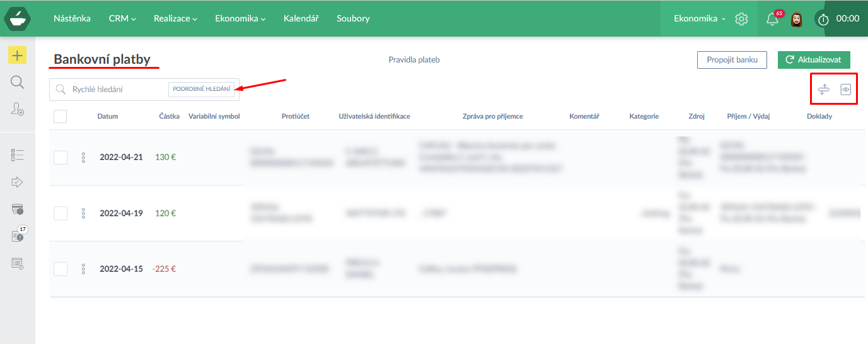Click the Propojit banku button
This screenshot has height=344, width=868.
tap(732, 60)
